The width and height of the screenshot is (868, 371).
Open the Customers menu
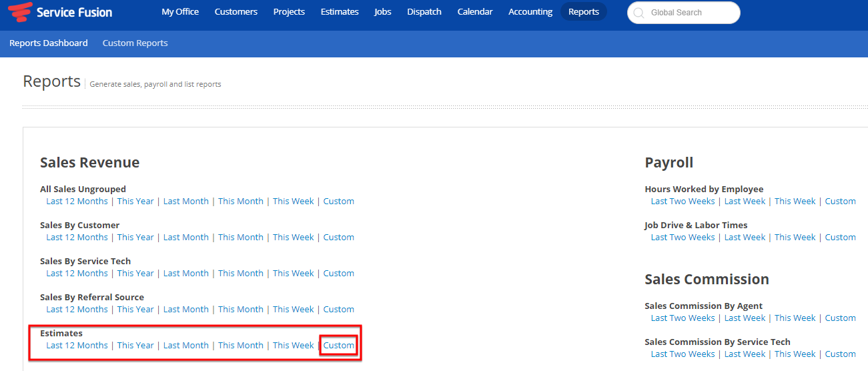coord(236,12)
